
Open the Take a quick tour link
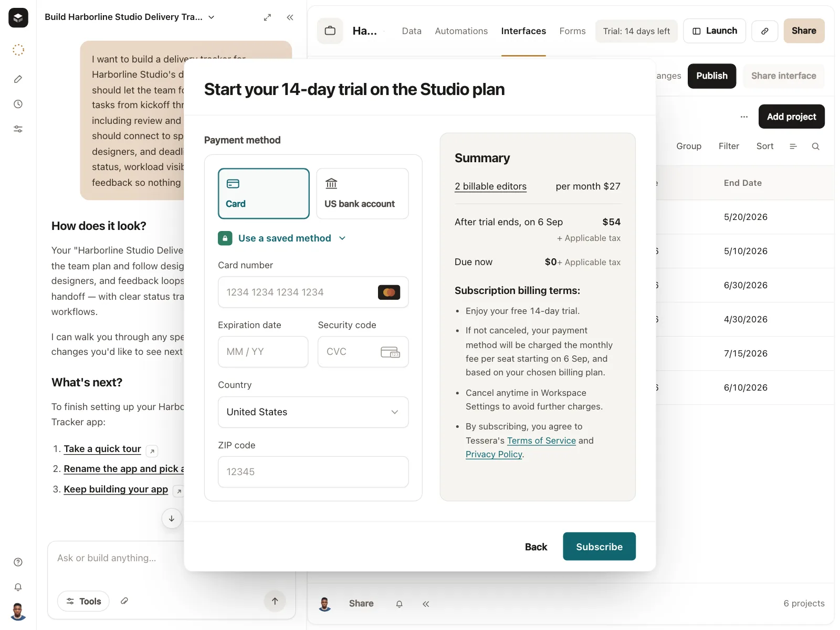coord(102,449)
